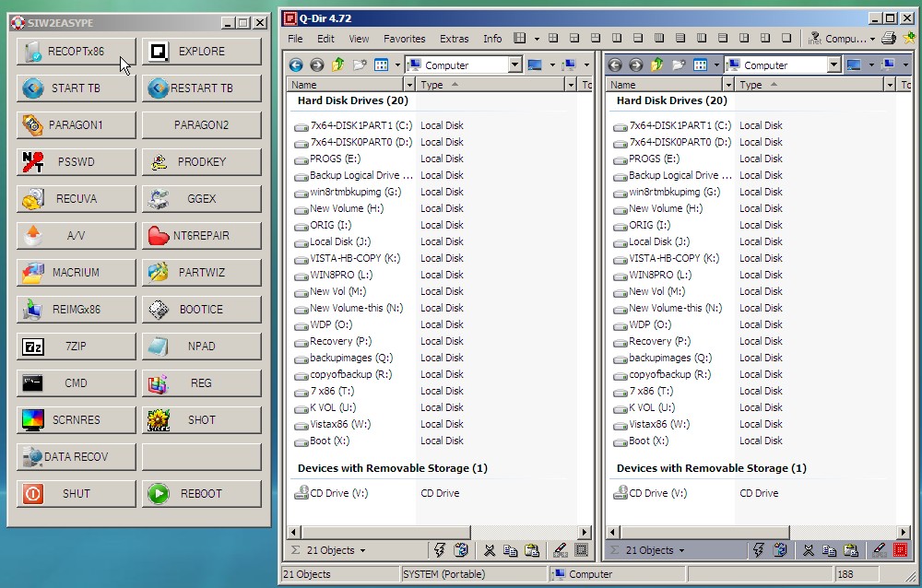Image resolution: width=922 pixels, height=588 pixels.
Task: Expand right pane Computer address dropdown
Action: (x=833, y=65)
